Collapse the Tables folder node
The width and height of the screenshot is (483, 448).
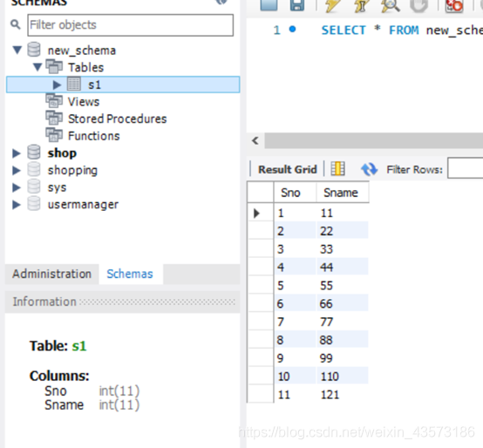37,67
